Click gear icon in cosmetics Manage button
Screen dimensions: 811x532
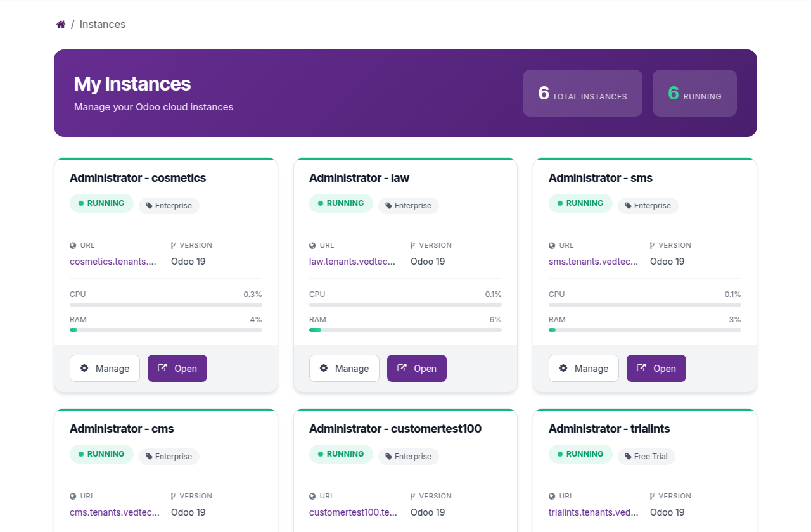tap(84, 368)
